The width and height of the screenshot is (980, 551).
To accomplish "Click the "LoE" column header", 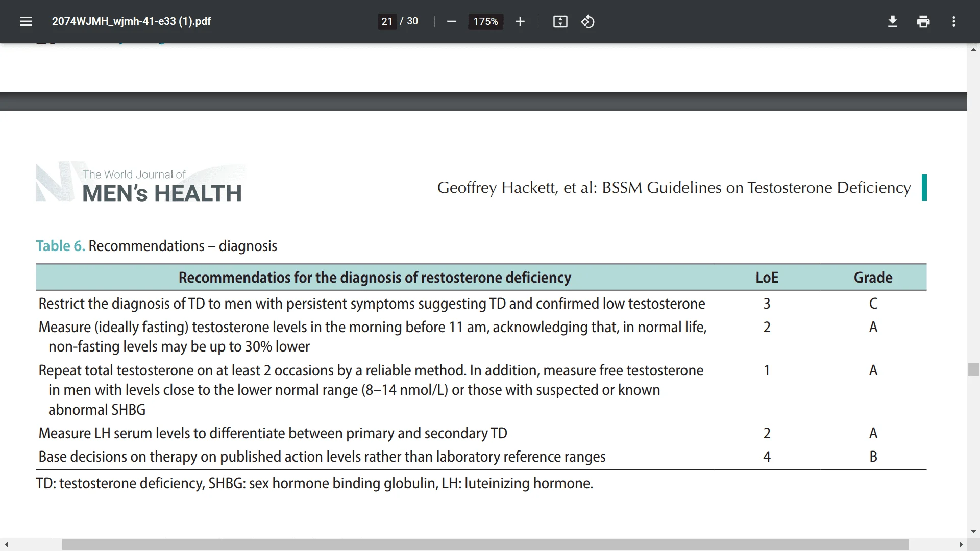I will (x=767, y=278).
